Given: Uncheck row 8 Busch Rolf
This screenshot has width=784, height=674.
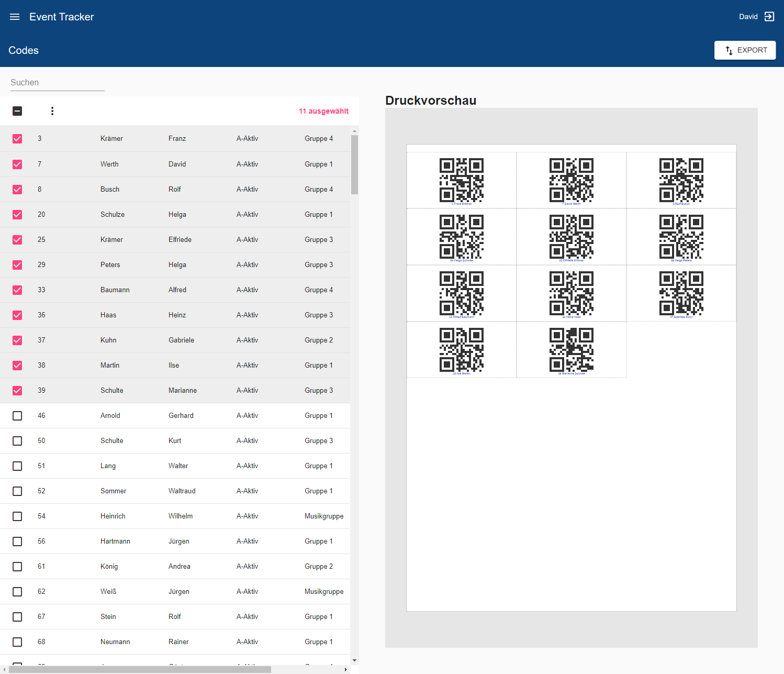Looking at the screenshot, I should (x=17, y=190).
